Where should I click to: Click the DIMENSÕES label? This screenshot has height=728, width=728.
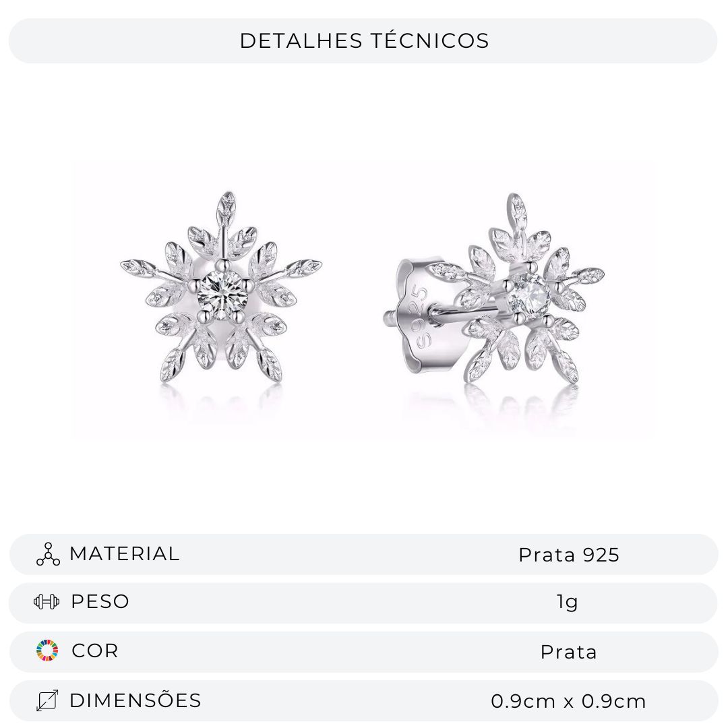pos(135,700)
